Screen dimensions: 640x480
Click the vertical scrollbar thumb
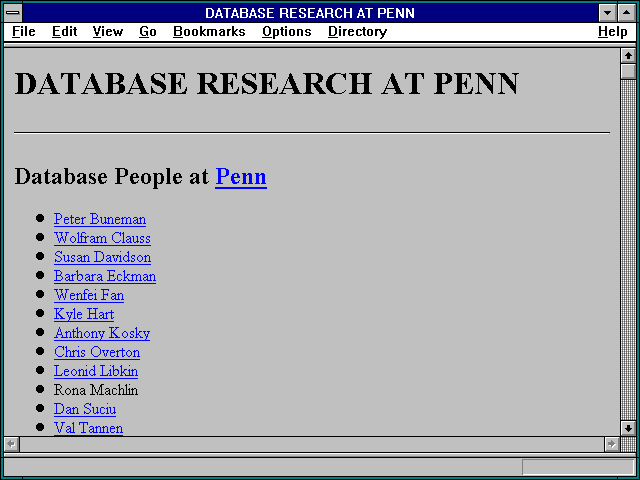point(628,71)
